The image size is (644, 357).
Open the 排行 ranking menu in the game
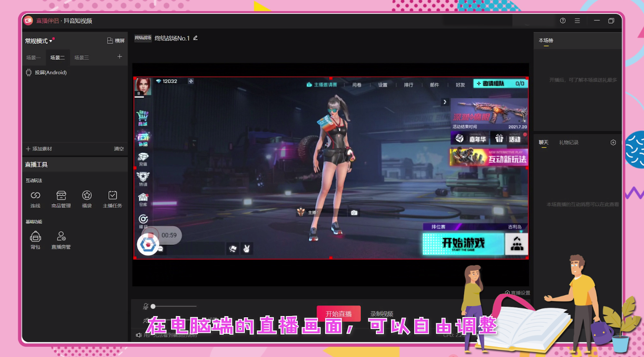[408, 85]
